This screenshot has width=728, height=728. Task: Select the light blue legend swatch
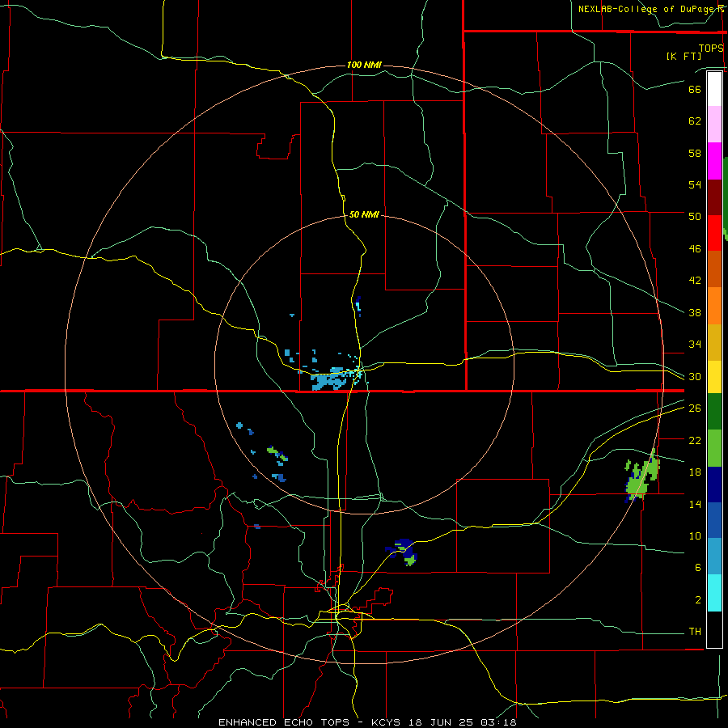point(714,557)
